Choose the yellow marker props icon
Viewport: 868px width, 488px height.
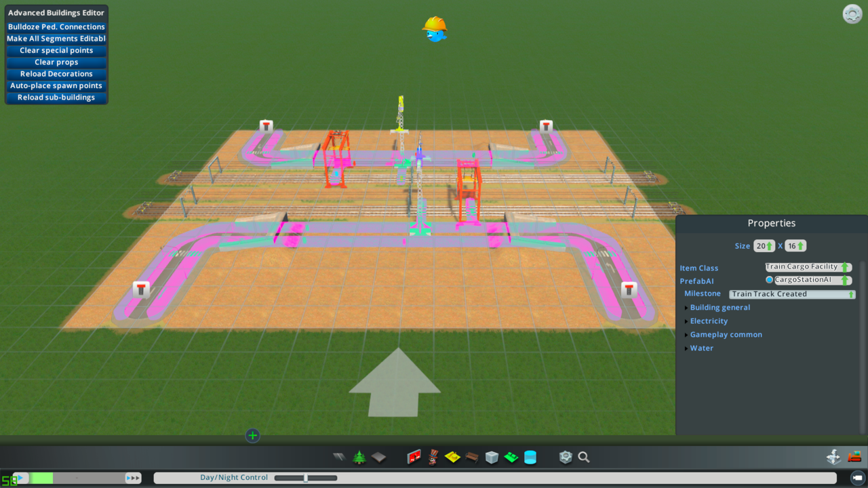(452, 457)
